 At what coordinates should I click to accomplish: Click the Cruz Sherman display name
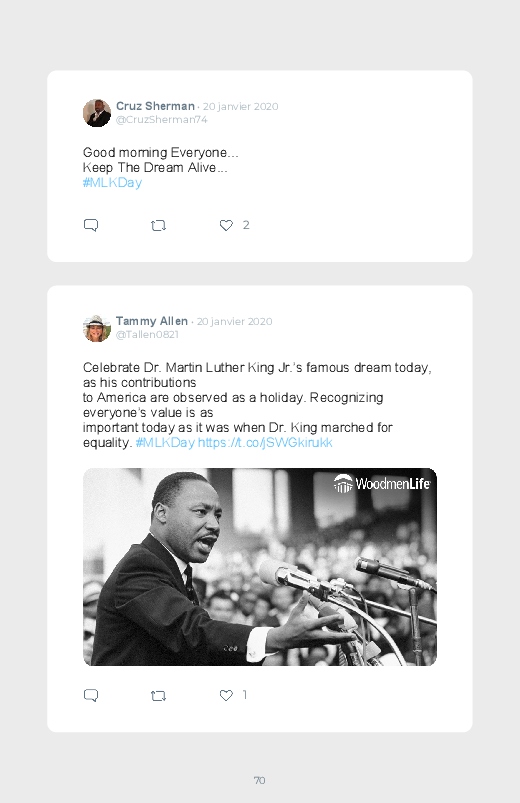155,106
